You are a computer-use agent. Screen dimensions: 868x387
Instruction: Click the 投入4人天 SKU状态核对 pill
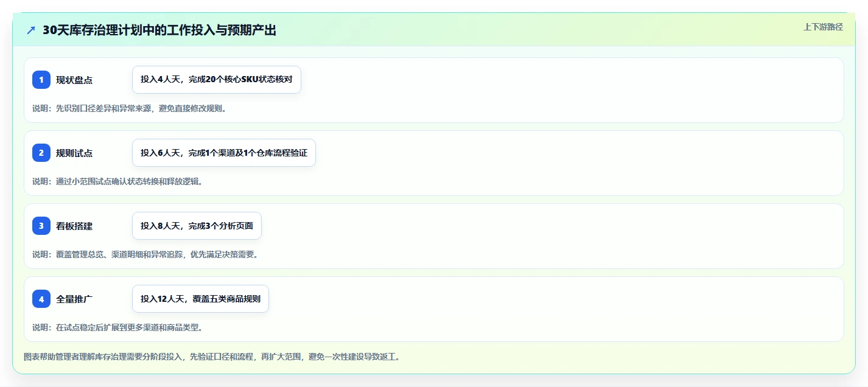[x=217, y=80]
